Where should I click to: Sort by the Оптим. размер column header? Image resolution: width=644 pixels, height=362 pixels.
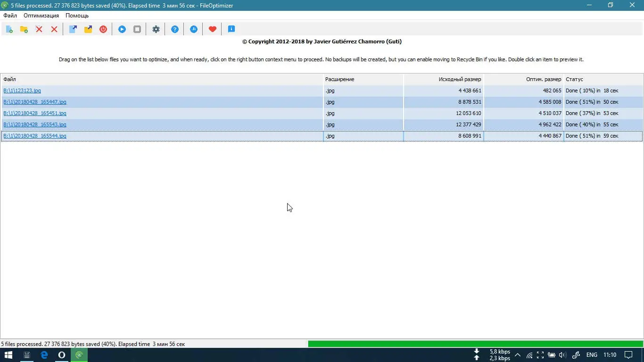(523, 79)
